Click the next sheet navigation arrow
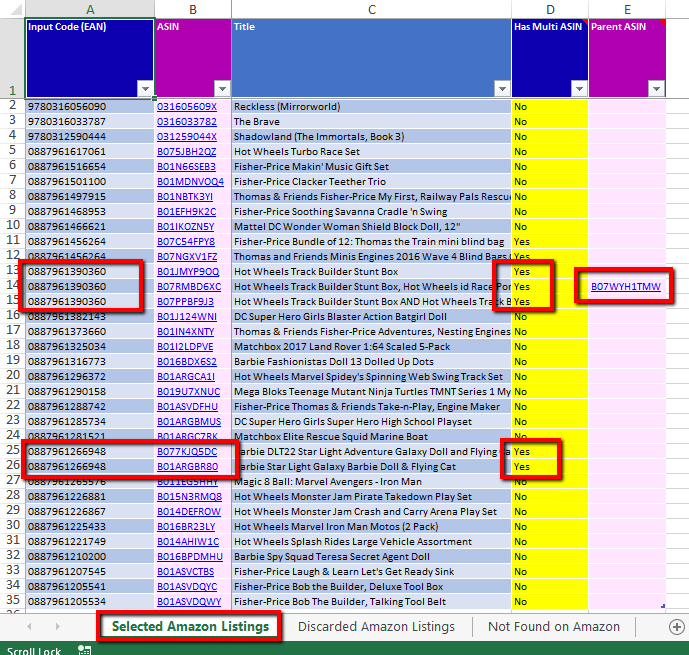The width and height of the screenshot is (689, 655). pyautogui.click(x=58, y=627)
